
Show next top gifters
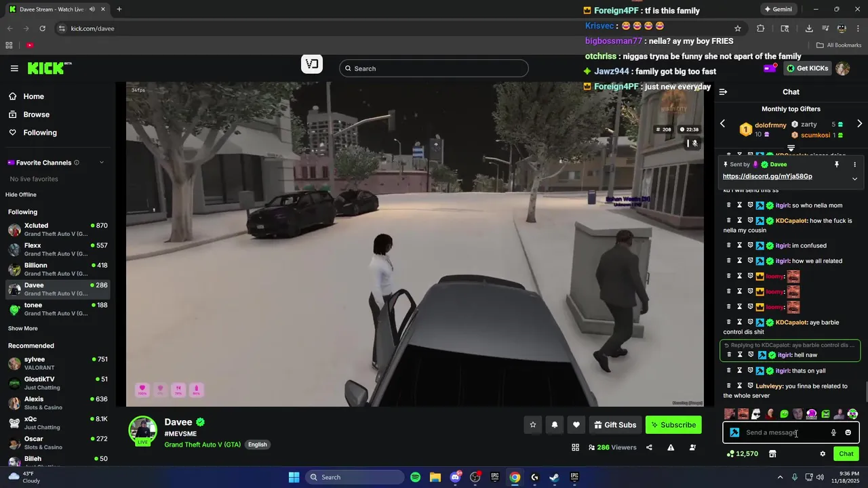pyautogui.click(x=859, y=124)
